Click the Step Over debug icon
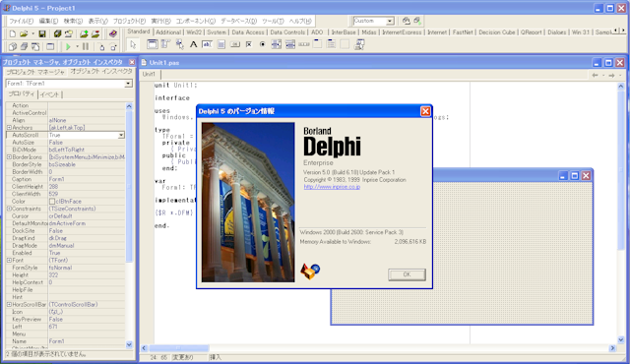 click(113, 46)
